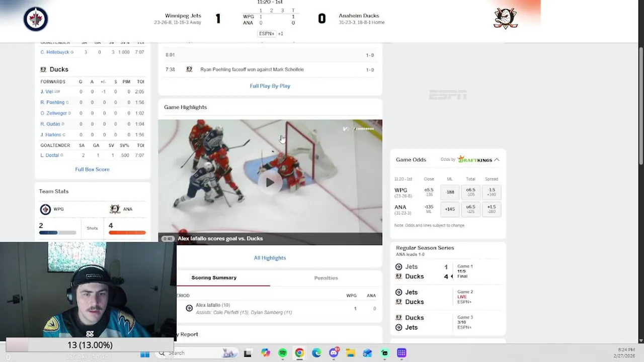Open C. Hellebuyck player page

click(55, 52)
